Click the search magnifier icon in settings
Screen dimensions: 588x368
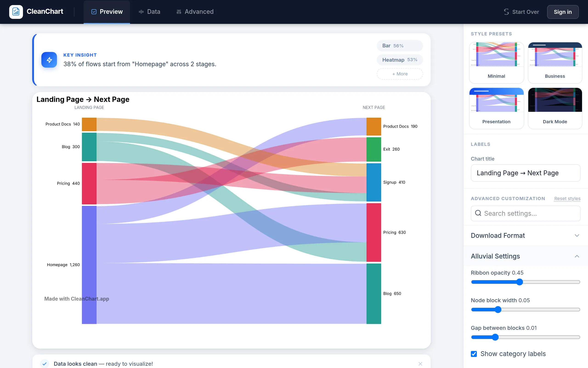[478, 213]
